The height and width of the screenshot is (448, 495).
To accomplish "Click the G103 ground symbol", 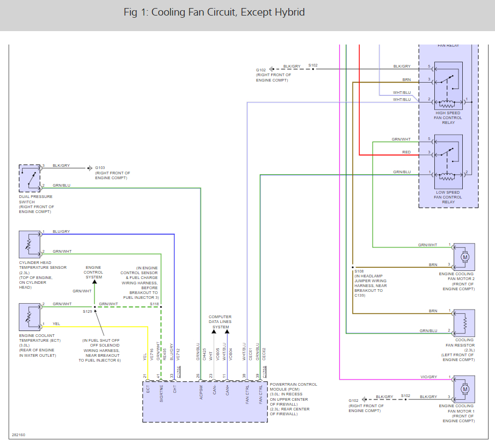I will pos(90,168).
